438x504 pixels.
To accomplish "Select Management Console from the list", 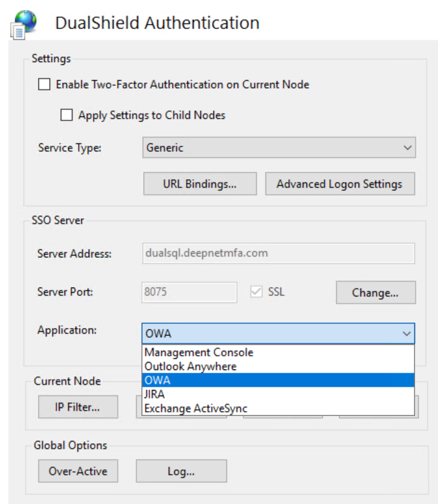I will (x=199, y=352).
